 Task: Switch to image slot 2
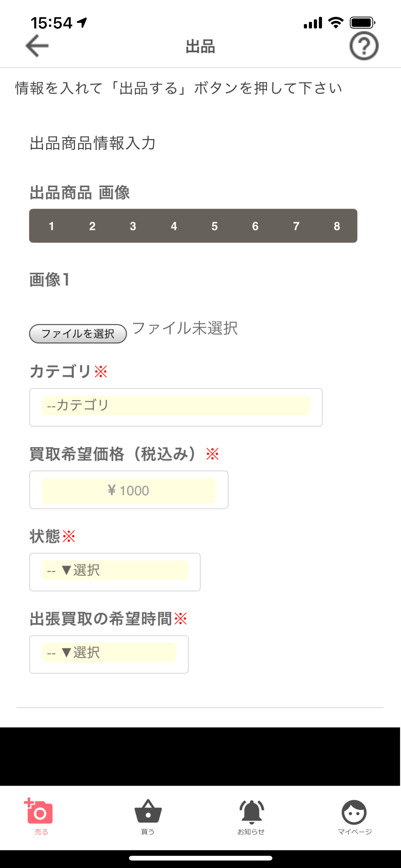pyautogui.click(x=92, y=226)
